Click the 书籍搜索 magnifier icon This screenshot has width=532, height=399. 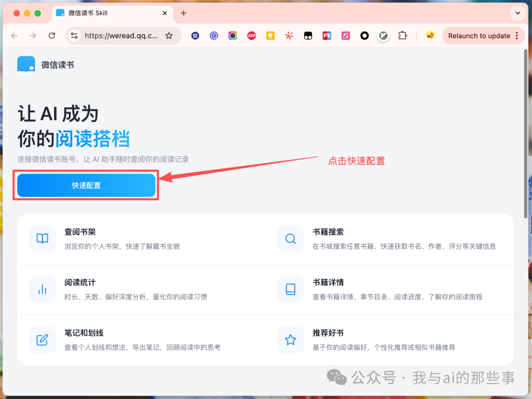(291, 239)
